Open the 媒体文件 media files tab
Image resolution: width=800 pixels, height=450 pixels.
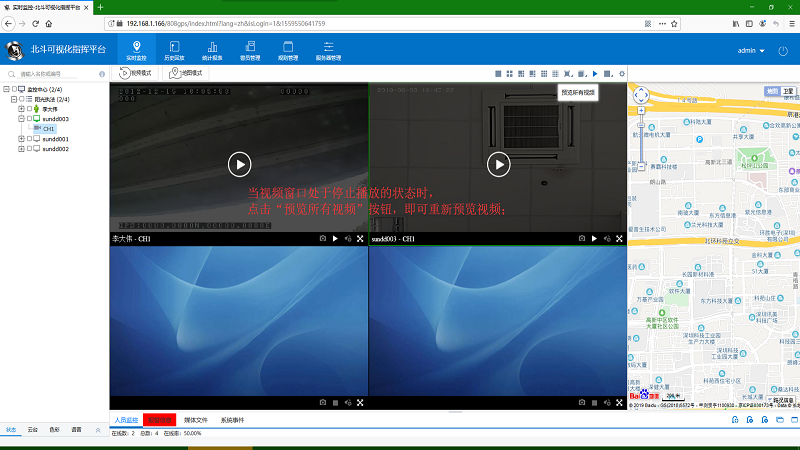pyautogui.click(x=196, y=420)
